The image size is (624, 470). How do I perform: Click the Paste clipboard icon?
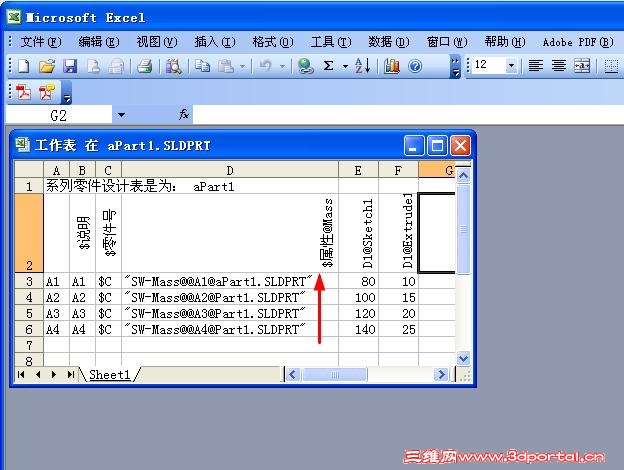(226, 66)
